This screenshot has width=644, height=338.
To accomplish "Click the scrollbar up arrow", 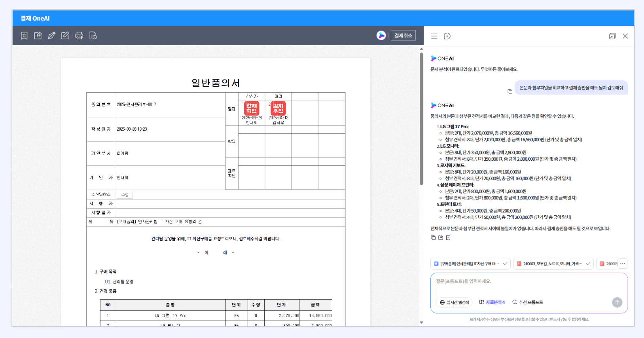I will click(x=421, y=49).
